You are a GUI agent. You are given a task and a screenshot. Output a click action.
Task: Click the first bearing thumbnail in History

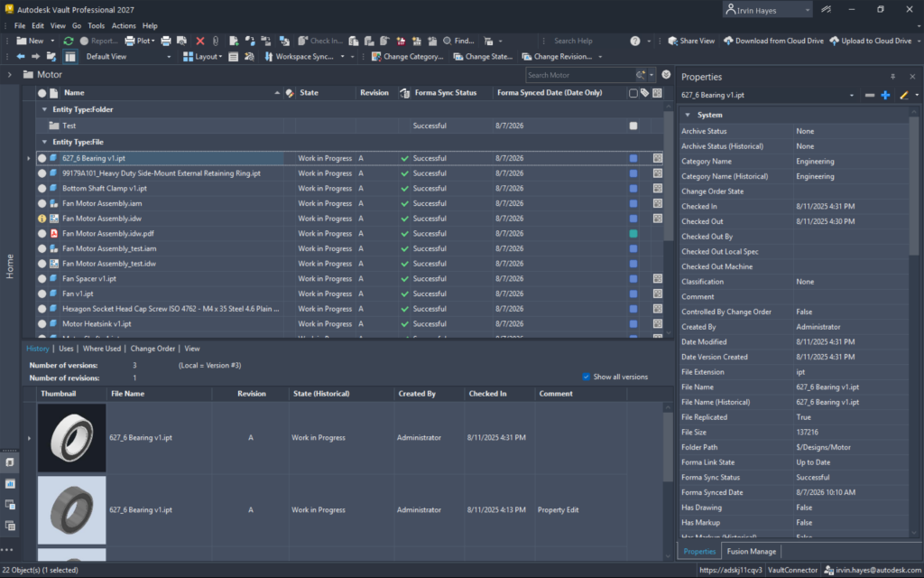tap(72, 438)
